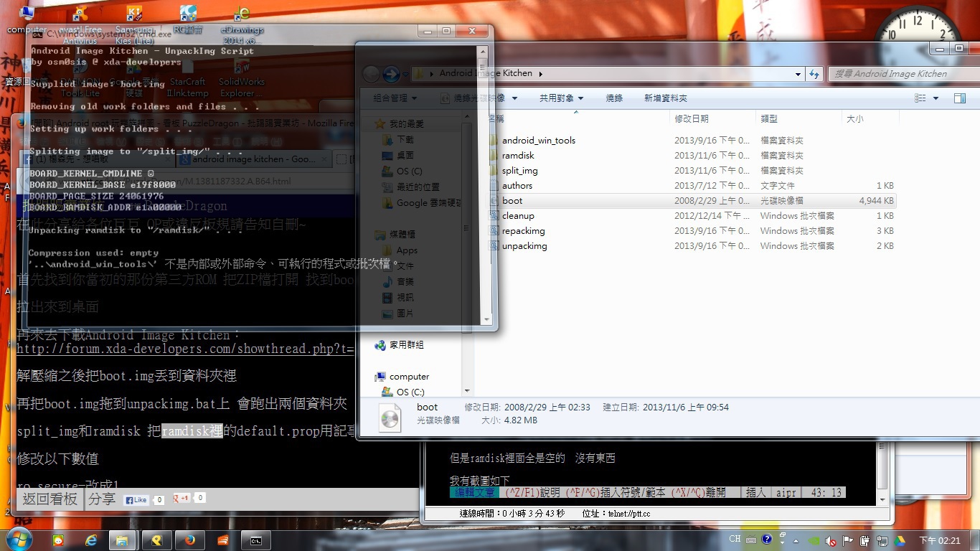Sort files by 修改日期 column
The image size is (980, 551).
[x=713, y=119]
